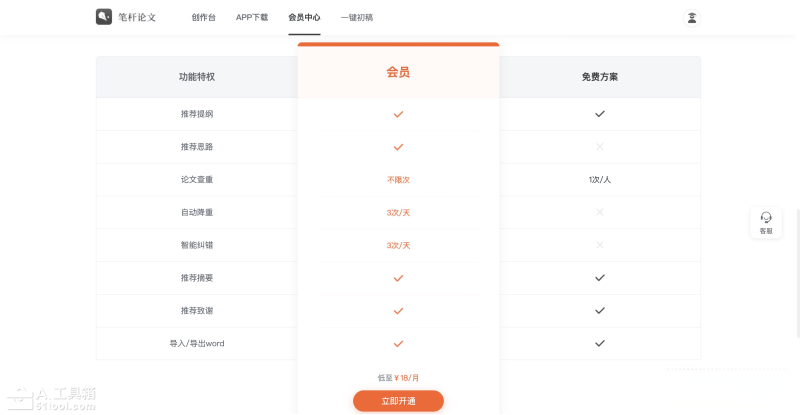Image resolution: width=800 pixels, height=415 pixels.
Task: Click the 笔杆论文 logo icon
Action: (x=104, y=17)
